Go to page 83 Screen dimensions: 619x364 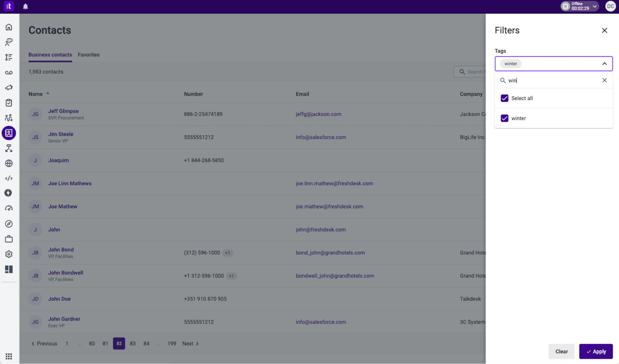133,344
